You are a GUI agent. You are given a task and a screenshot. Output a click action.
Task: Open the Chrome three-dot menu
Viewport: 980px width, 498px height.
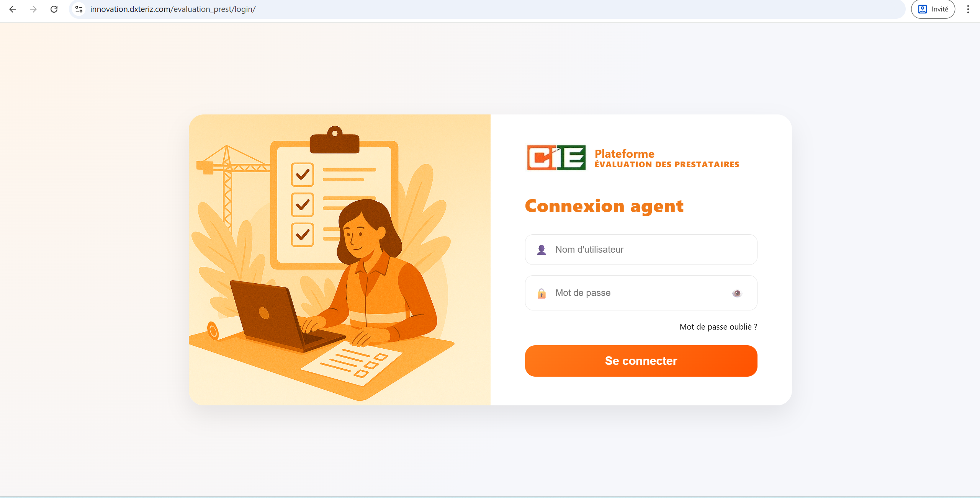coord(968,9)
